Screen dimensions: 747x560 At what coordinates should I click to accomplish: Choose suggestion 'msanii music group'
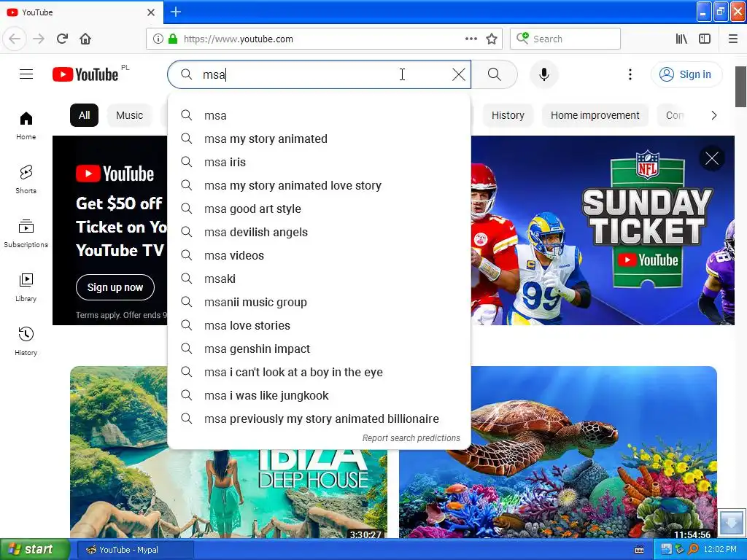tap(320, 302)
